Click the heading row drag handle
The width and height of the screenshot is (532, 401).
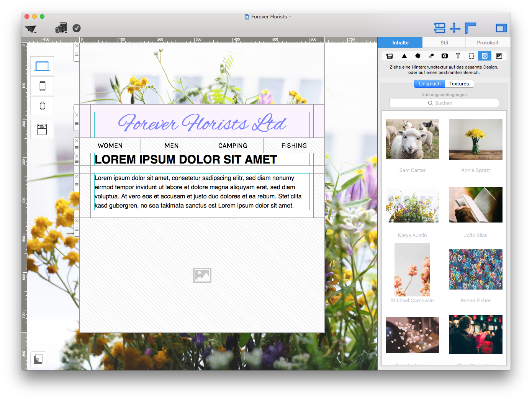[x=77, y=162]
